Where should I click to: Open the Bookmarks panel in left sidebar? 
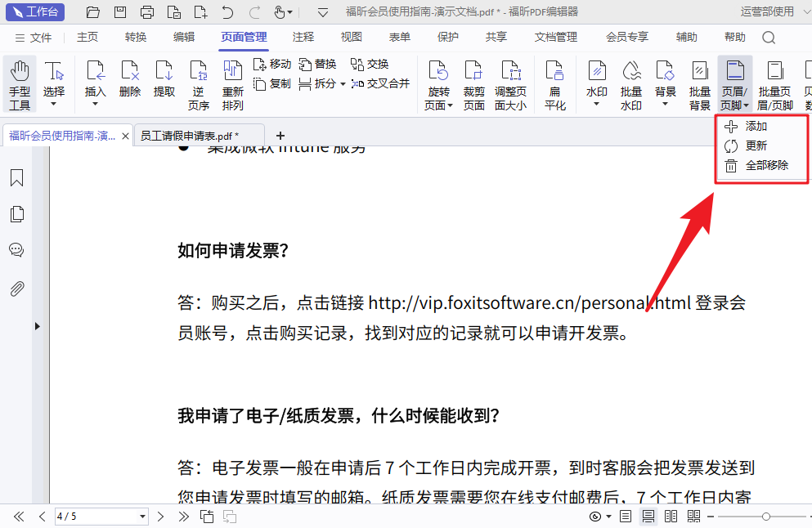click(16, 178)
